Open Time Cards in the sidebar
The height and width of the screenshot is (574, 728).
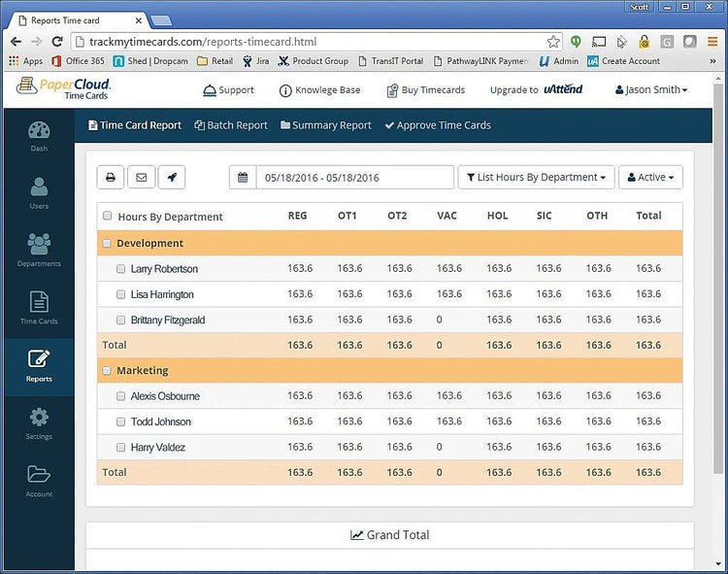coord(39,308)
